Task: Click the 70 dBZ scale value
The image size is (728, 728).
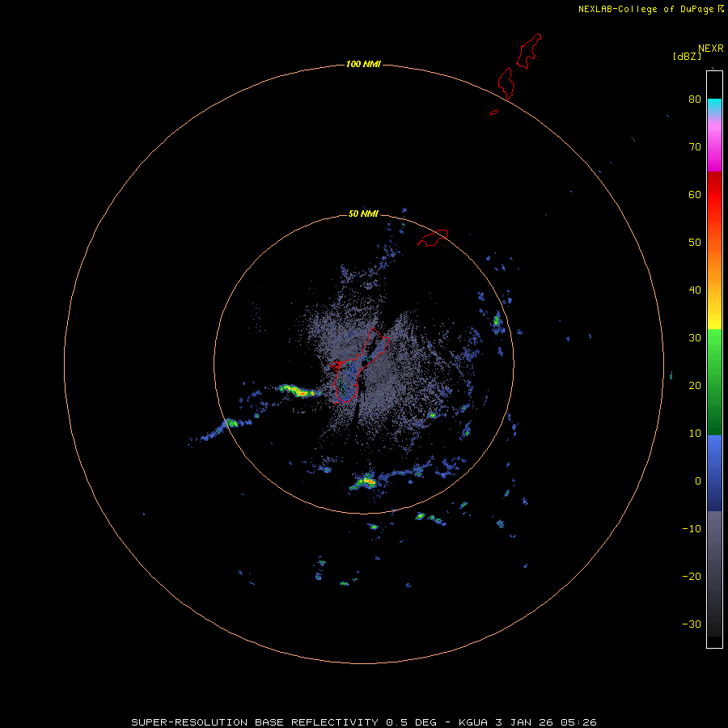Action: click(x=695, y=146)
